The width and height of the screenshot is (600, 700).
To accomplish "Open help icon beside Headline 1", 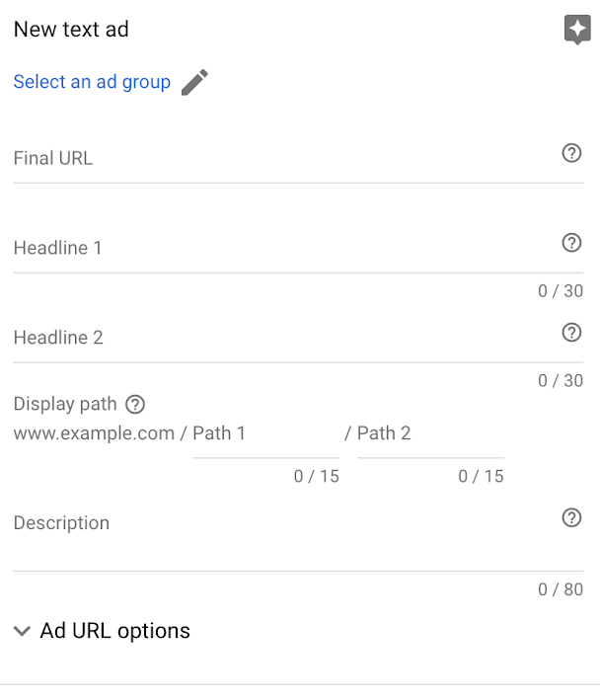I will pos(571,243).
